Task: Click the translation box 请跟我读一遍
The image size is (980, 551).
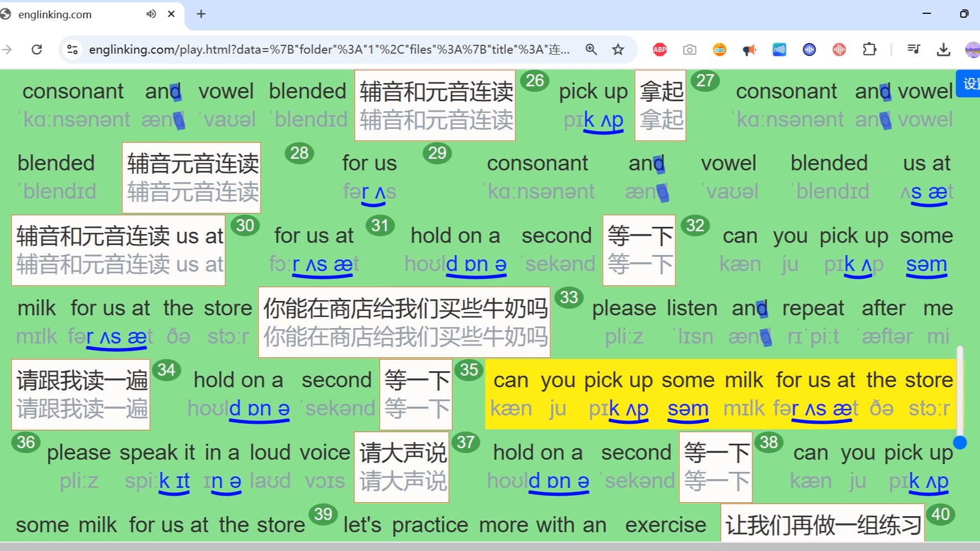Action: [x=81, y=394]
